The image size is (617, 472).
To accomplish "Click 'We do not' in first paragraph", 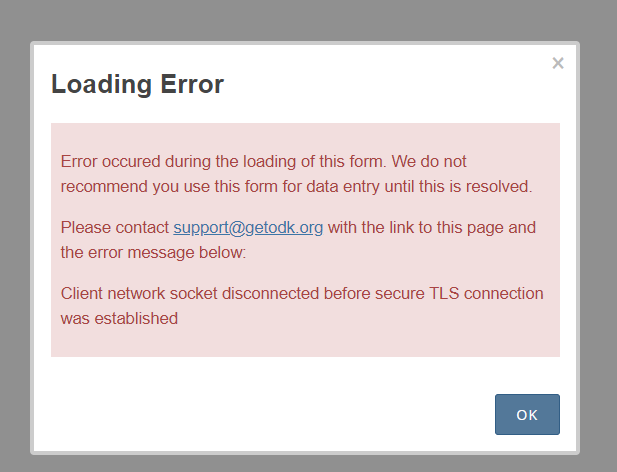I will click(x=429, y=161).
